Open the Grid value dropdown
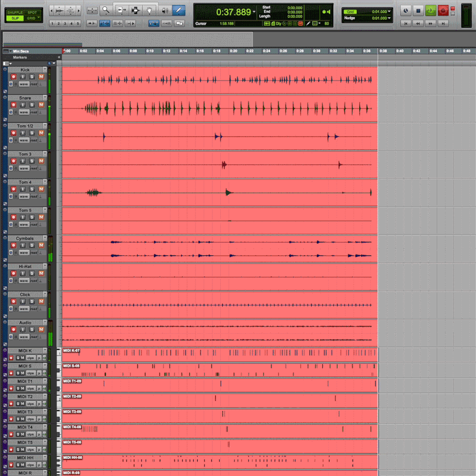 [x=389, y=11]
